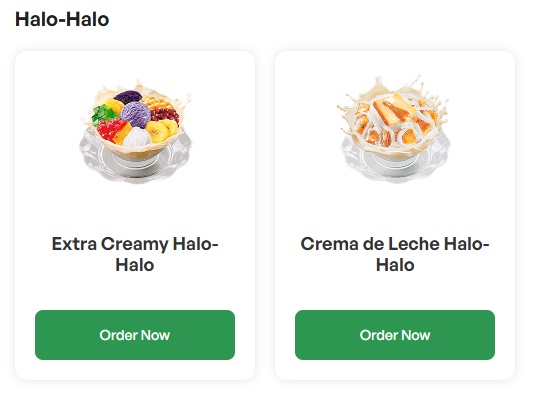Viewport: 538px width, 418px height.
Task: Select the Crema de Leche Halo-Halo title text
Action: tap(395, 254)
